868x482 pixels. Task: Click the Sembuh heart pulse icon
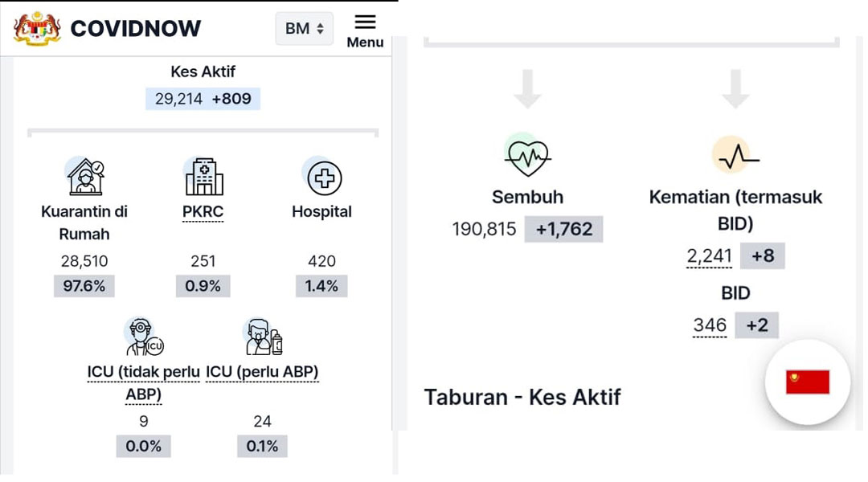(x=527, y=156)
